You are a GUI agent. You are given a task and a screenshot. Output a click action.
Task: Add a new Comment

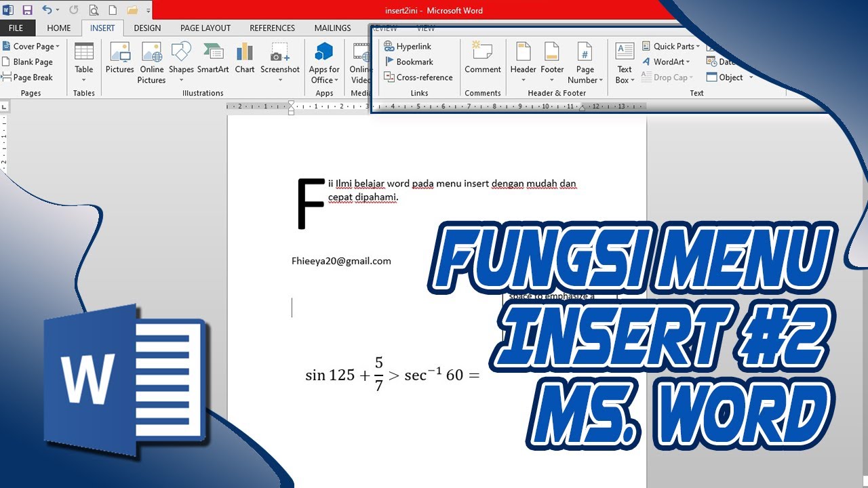483,58
